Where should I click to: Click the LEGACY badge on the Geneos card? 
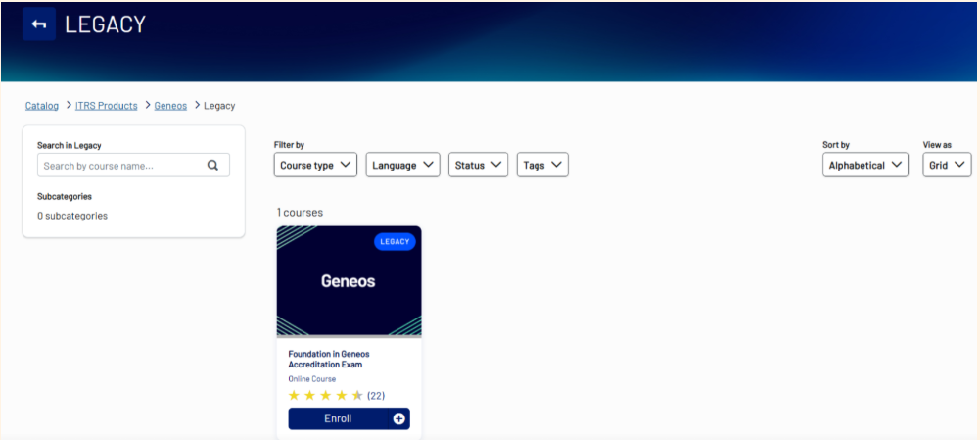395,242
